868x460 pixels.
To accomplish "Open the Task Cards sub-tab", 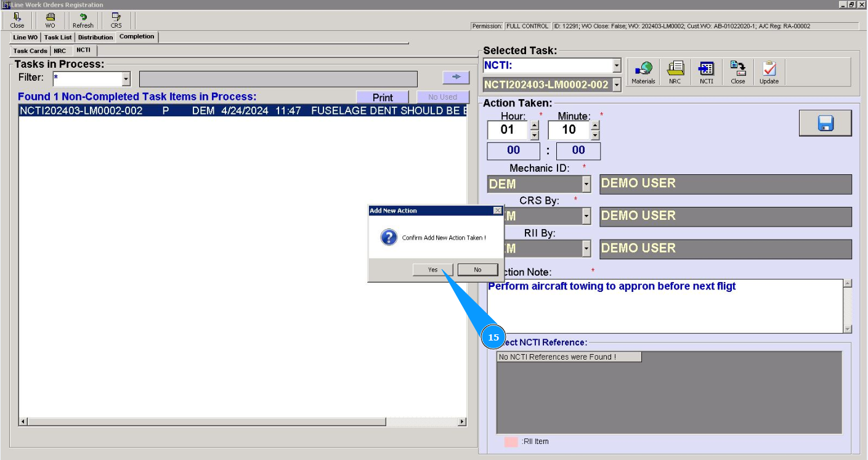I will point(30,51).
